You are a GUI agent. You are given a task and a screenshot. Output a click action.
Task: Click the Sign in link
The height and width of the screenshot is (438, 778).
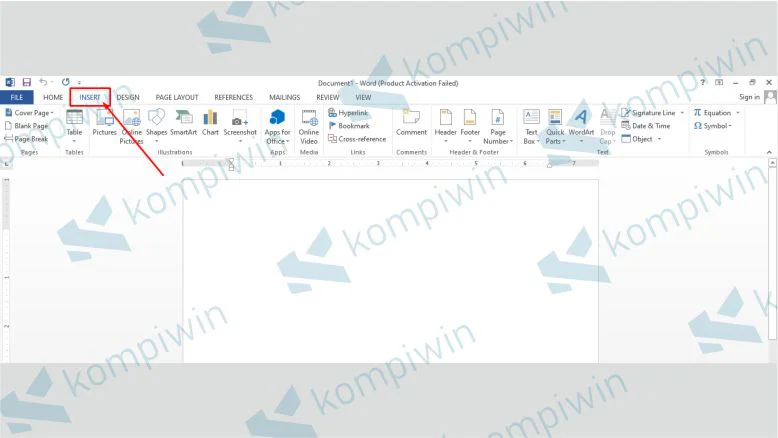click(749, 97)
